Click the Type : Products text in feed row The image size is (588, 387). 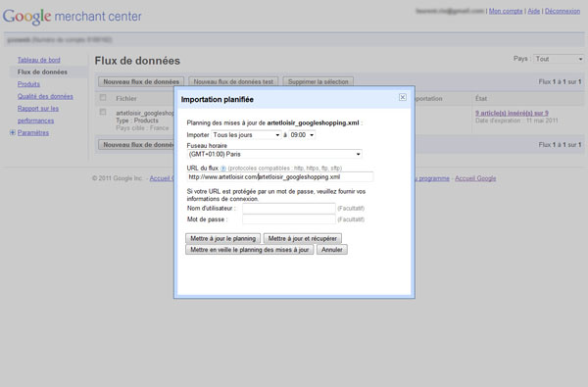137,121
